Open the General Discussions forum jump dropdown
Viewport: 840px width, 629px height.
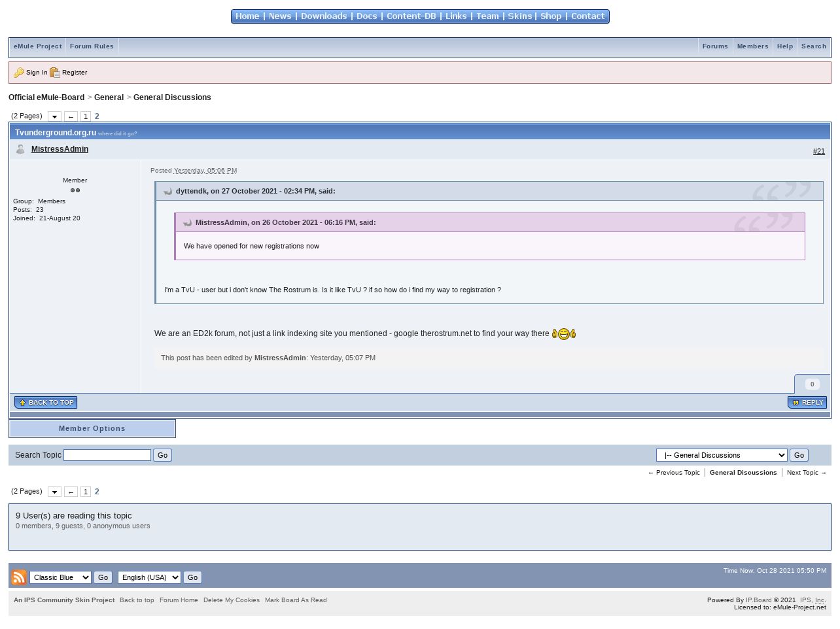point(722,455)
